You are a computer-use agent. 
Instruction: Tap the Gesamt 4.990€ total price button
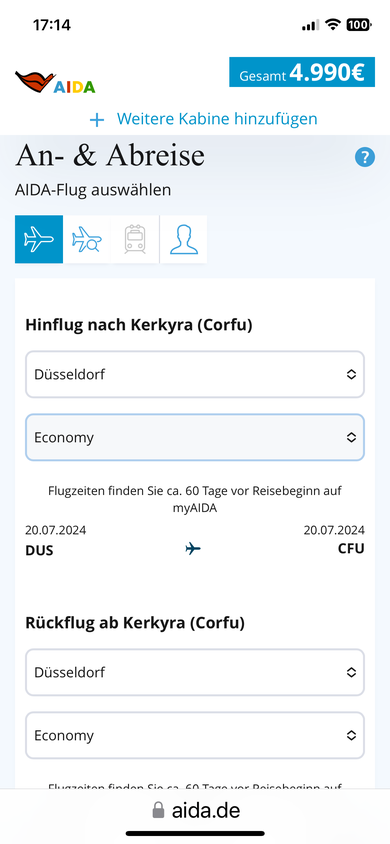pyautogui.click(x=302, y=72)
